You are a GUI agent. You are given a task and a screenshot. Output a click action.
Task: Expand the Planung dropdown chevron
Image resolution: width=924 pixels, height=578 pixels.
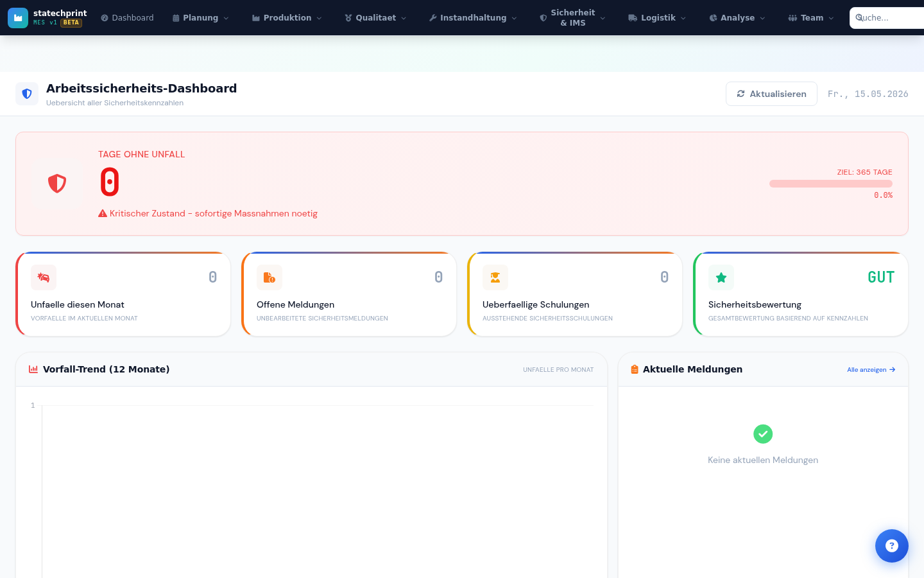(x=226, y=18)
